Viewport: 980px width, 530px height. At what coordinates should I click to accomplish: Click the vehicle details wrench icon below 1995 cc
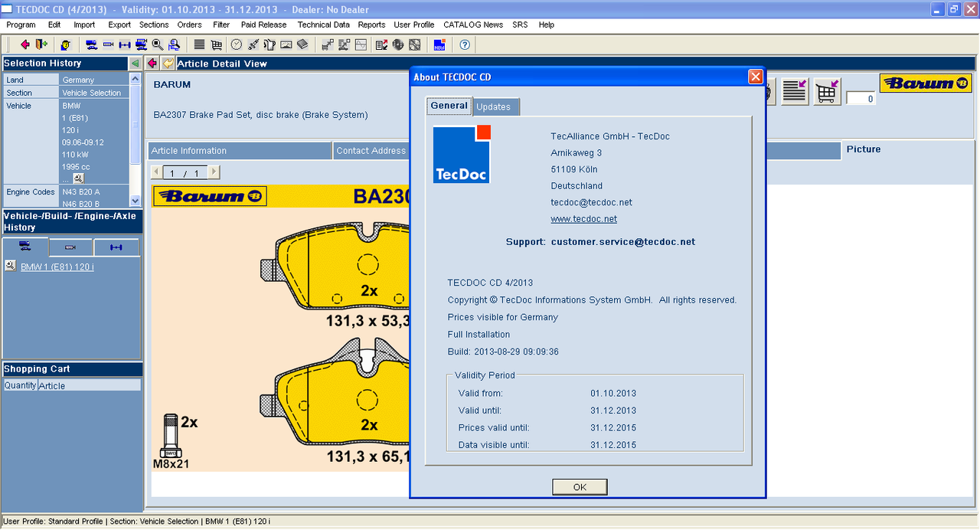coord(78,178)
